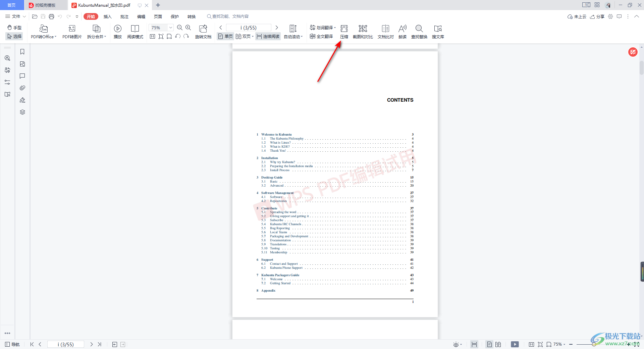Fit page to window in the toolbar
644x349 pixels.
coord(161,36)
